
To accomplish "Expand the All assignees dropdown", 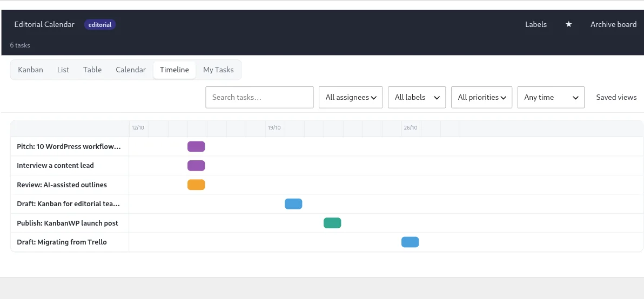I will [351, 97].
